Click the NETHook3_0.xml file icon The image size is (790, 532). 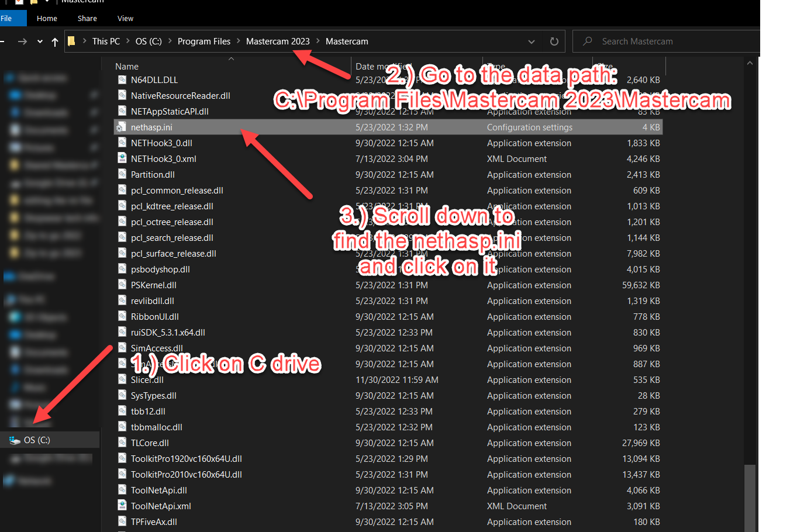pos(122,158)
